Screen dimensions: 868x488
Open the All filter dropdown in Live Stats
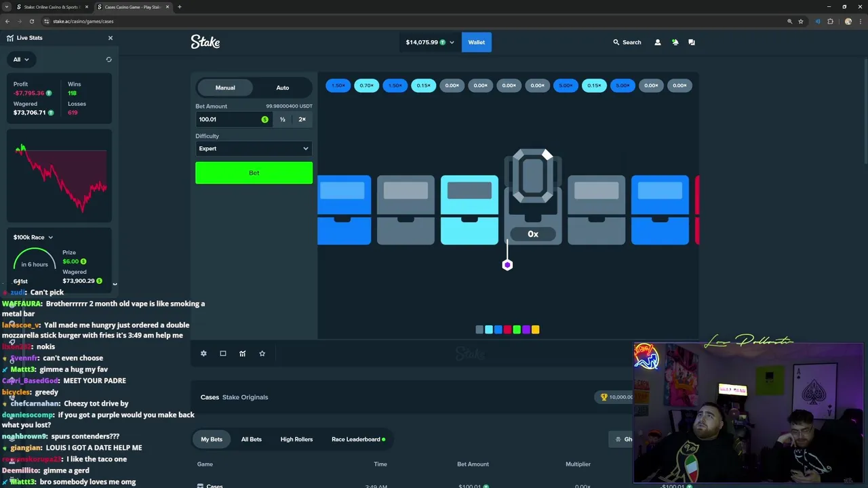[21, 60]
